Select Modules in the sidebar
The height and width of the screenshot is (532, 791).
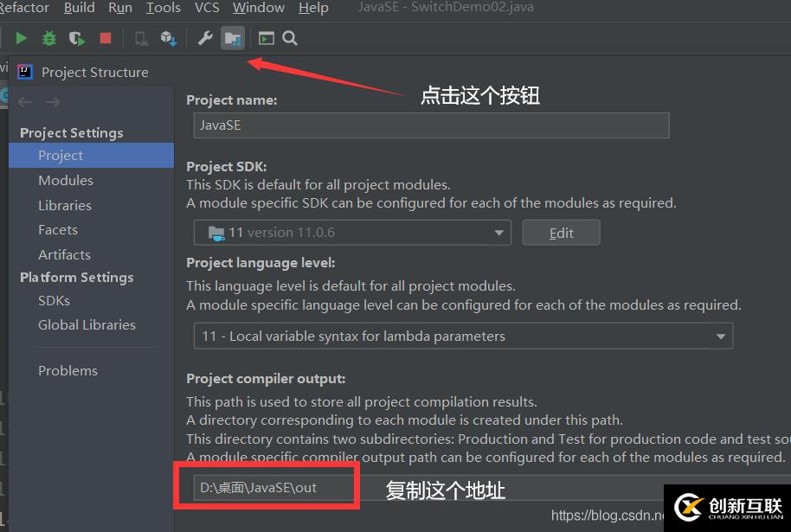coord(65,180)
